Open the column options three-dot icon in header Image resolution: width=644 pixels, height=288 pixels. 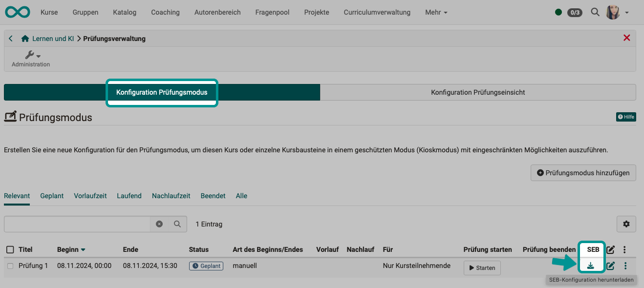[x=624, y=249]
